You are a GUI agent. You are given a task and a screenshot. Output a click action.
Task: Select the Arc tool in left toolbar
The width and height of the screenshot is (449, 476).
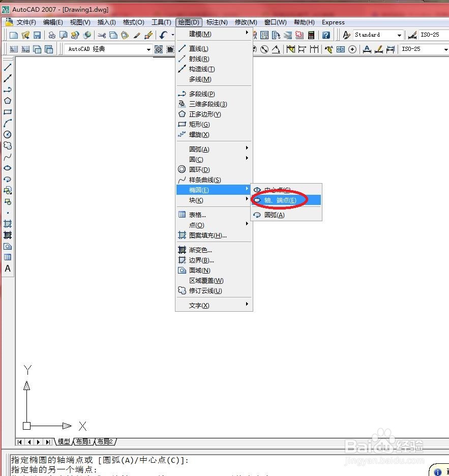coord(8,123)
